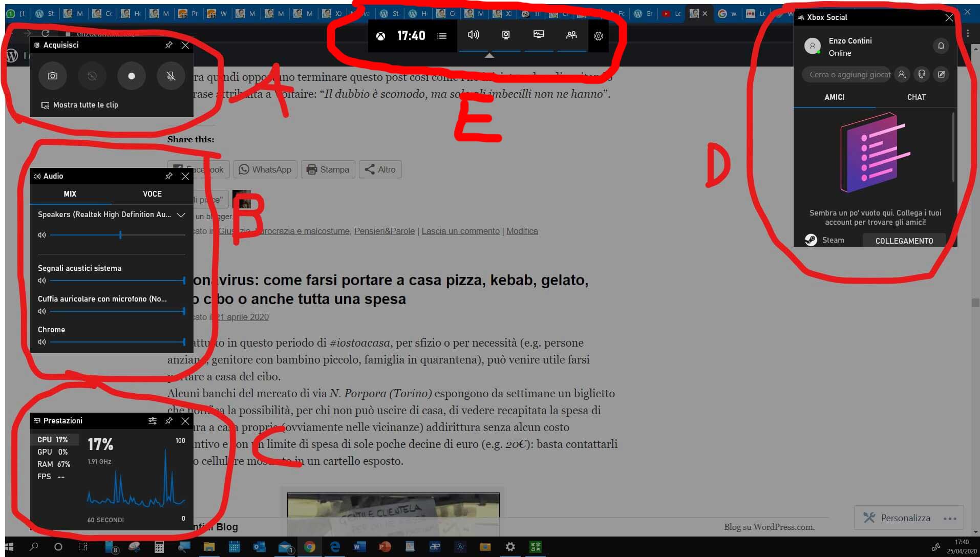Toggle the Performance widget in the Game Bar

point(539,35)
